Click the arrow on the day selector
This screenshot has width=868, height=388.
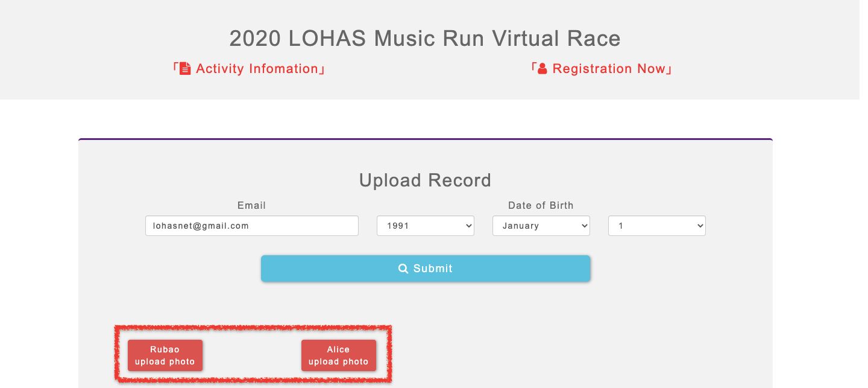700,226
